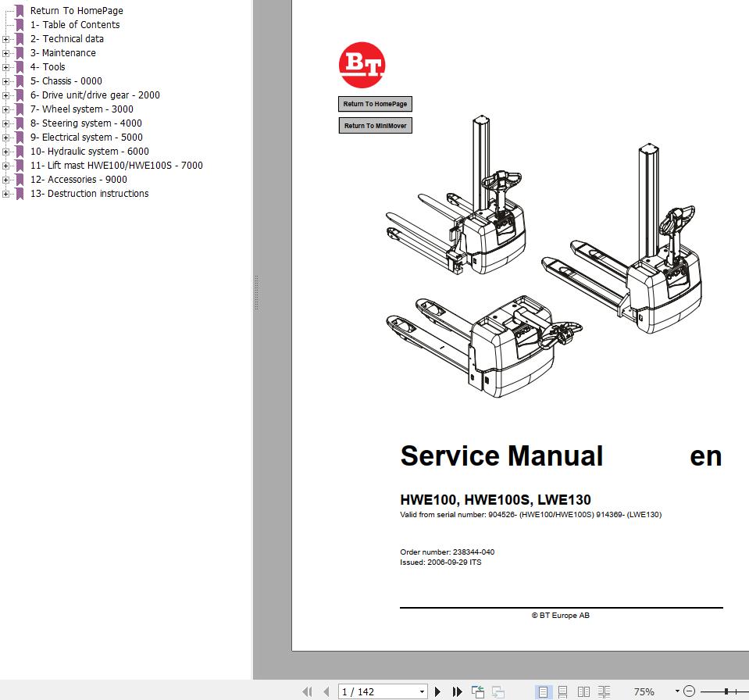Go to previous page arrow
749x700 pixels.
326,691
